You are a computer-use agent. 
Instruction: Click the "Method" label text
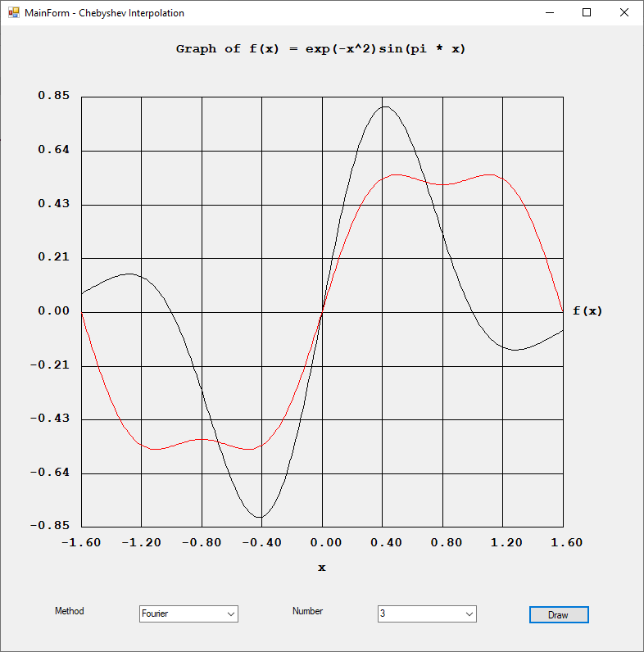(69, 611)
